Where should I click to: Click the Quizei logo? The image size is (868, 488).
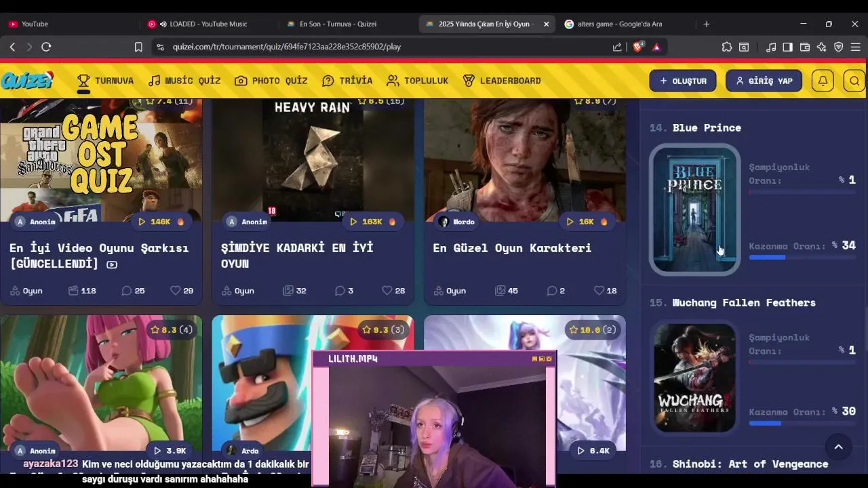pyautogui.click(x=27, y=80)
